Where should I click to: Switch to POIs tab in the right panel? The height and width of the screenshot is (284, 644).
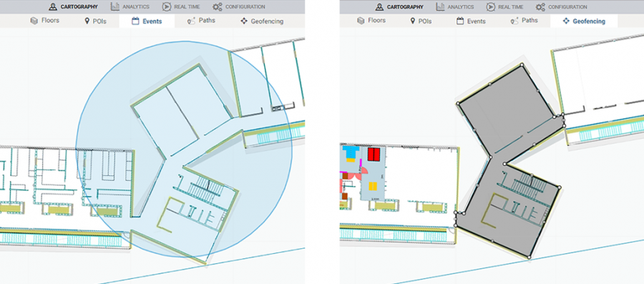point(421,21)
